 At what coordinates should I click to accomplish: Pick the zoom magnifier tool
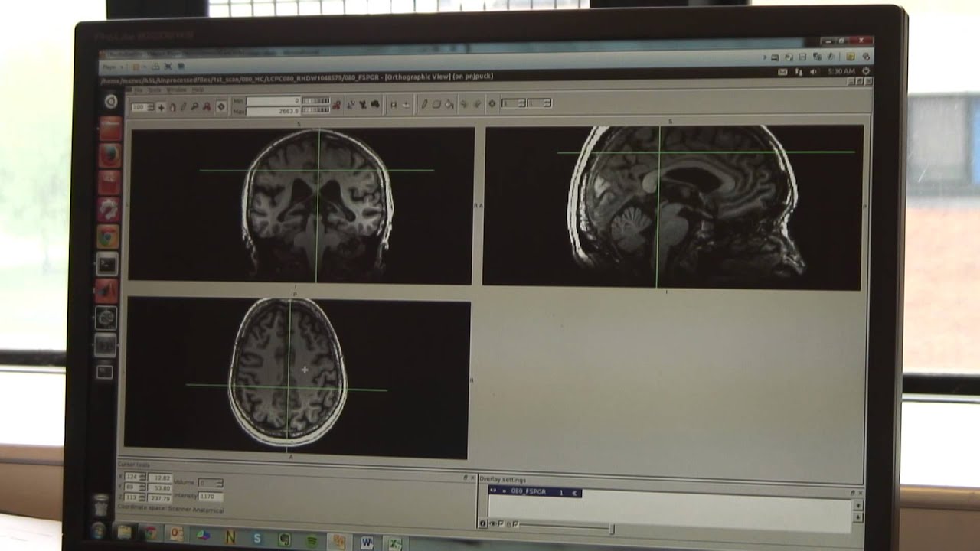click(x=194, y=107)
